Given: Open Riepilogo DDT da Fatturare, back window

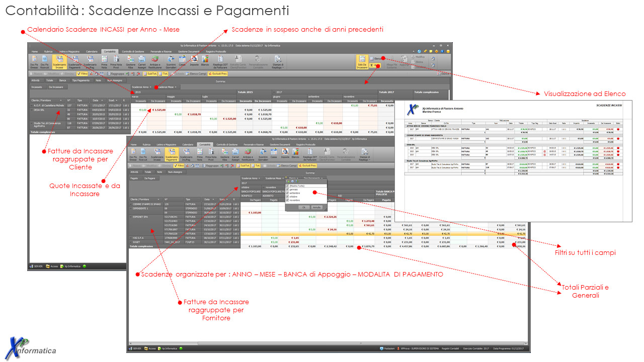Looking at the screenshot, I should point(220,62).
